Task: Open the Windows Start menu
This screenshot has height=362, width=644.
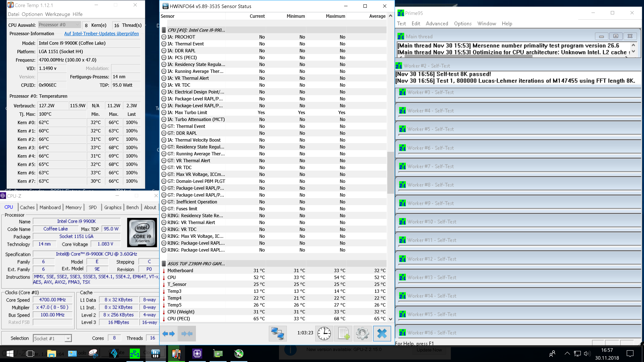Action: pos(10,353)
